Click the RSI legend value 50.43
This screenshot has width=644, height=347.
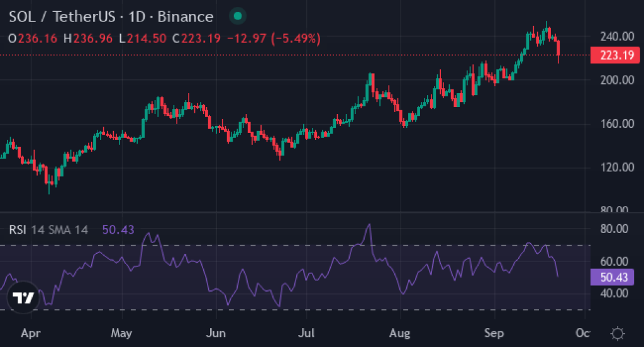(x=118, y=229)
